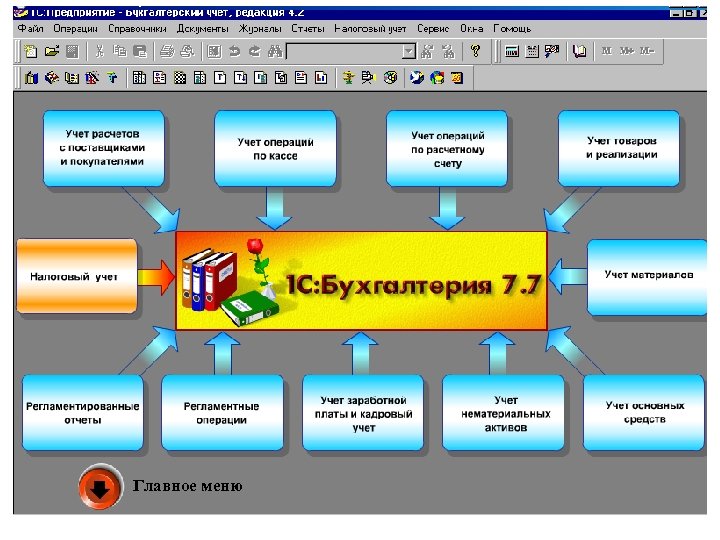Open Учет нематериальных активов block

click(503, 412)
